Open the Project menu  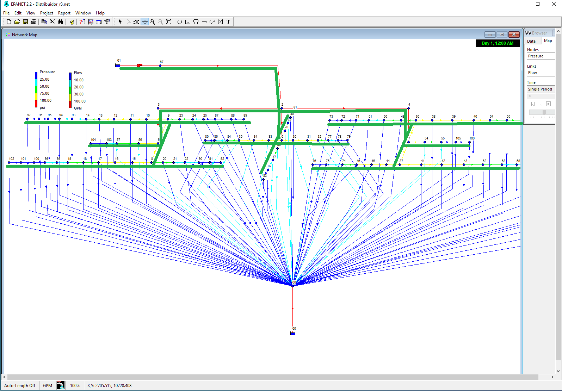coord(47,13)
